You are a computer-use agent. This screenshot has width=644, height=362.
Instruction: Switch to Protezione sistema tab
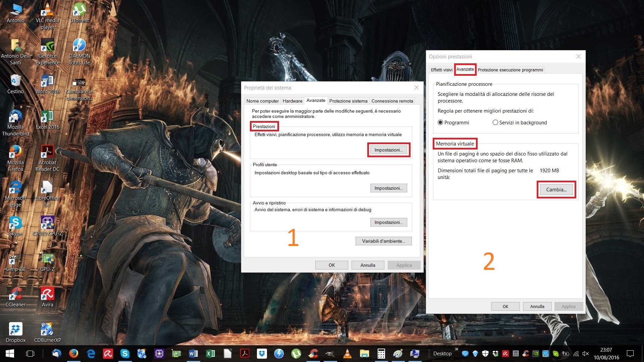[348, 101]
